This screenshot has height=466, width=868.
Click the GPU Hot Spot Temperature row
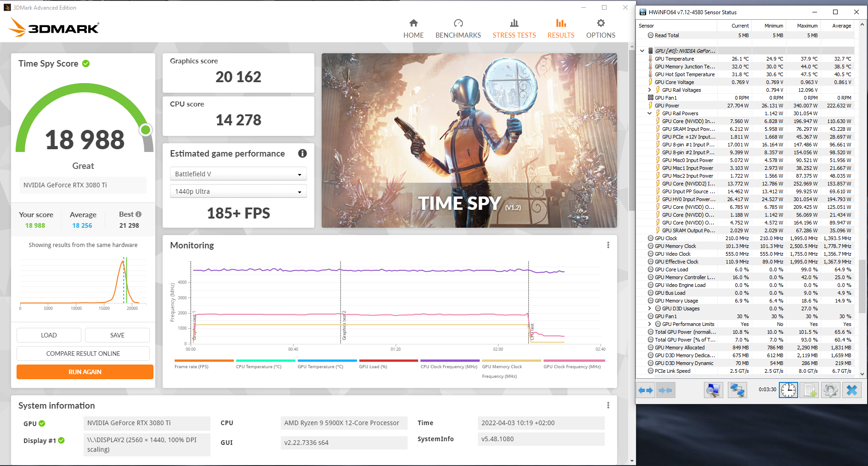(x=745, y=74)
